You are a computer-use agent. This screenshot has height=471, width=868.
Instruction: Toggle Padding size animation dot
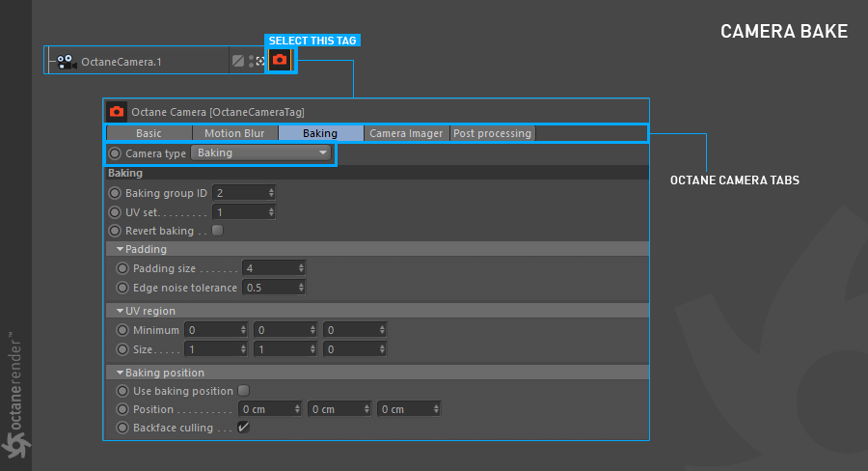click(x=122, y=268)
